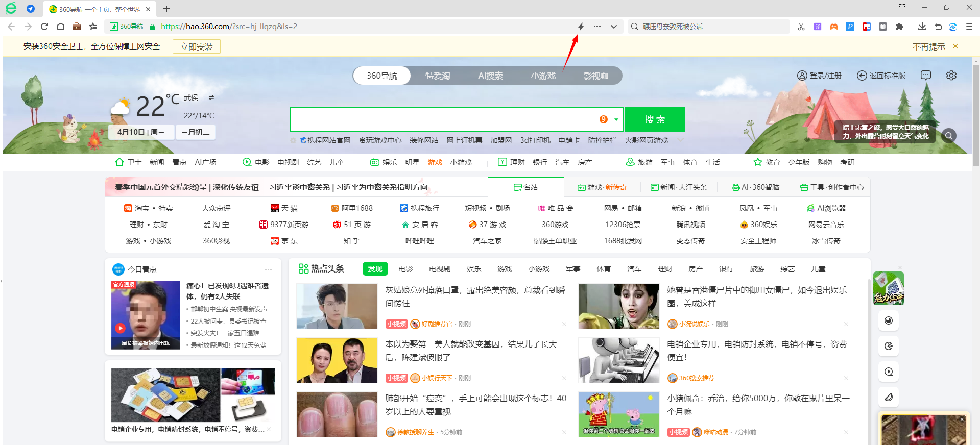Open the address bar URL field

click(x=365, y=27)
